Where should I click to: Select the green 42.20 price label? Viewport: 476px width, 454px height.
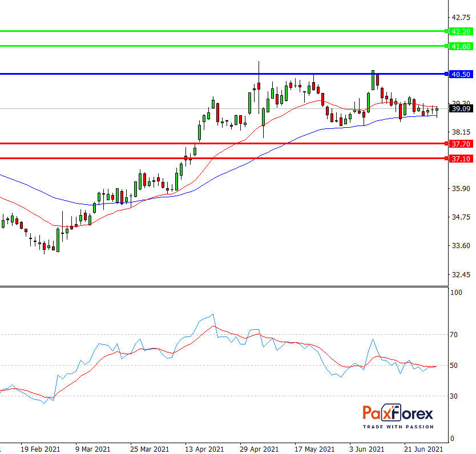[461, 31]
